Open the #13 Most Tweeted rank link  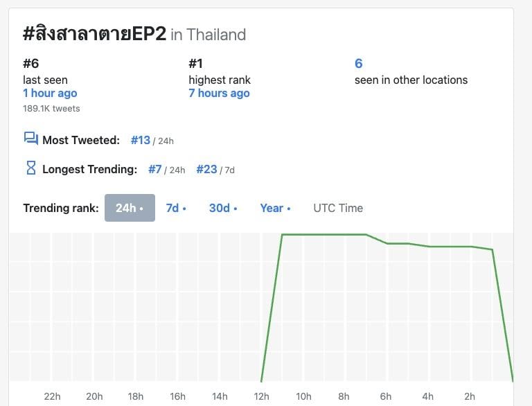[141, 140]
